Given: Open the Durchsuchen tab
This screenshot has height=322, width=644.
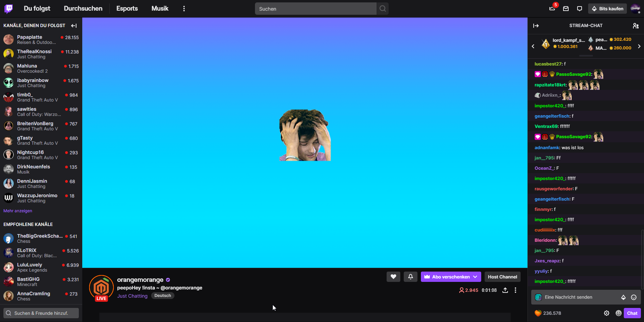Looking at the screenshot, I should (83, 9).
